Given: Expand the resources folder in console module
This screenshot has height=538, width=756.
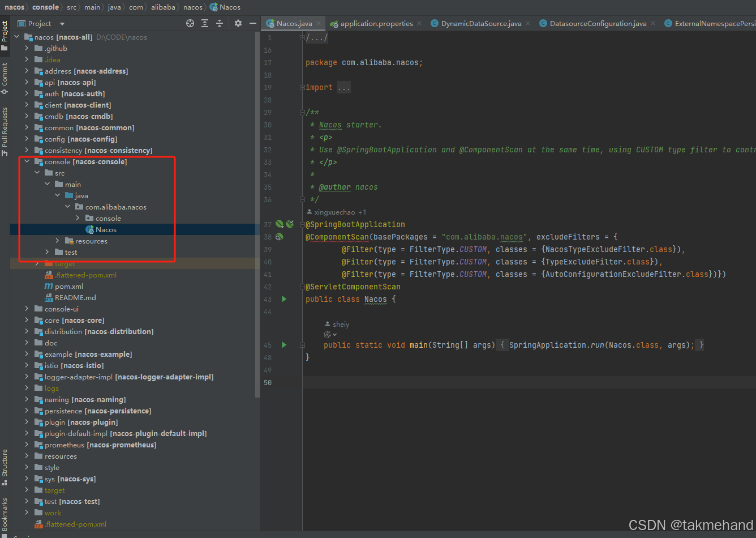Looking at the screenshot, I should click(x=57, y=241).
